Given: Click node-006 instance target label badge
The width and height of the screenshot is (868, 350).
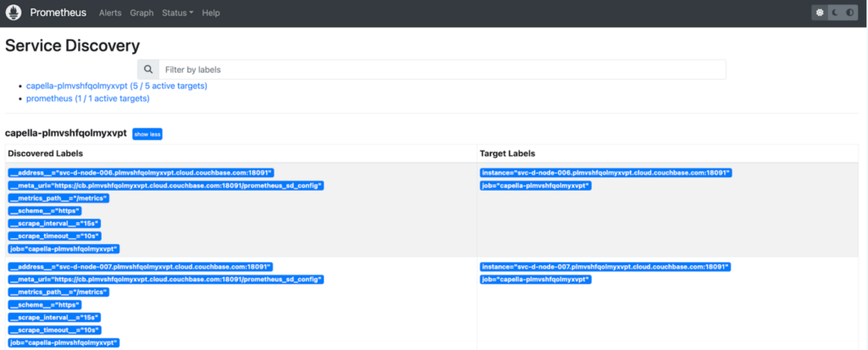Looking at the screenshot, I should (x=605, y=173).
